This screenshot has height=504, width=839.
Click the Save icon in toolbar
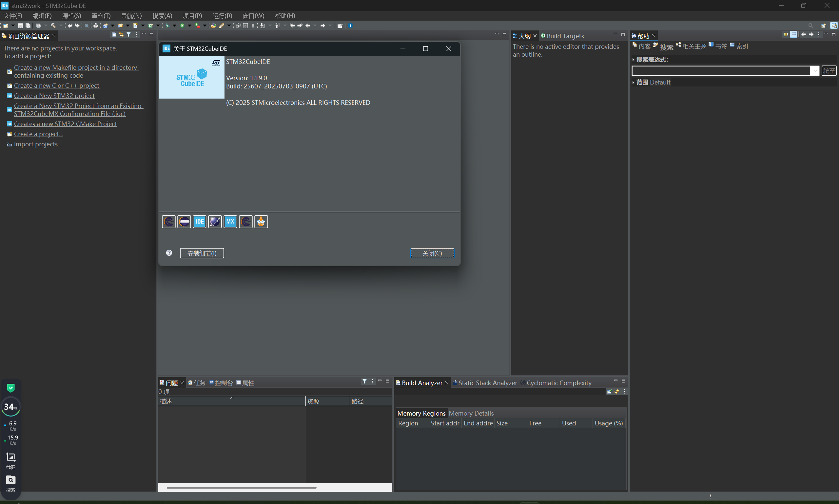[x=20, y=26]
